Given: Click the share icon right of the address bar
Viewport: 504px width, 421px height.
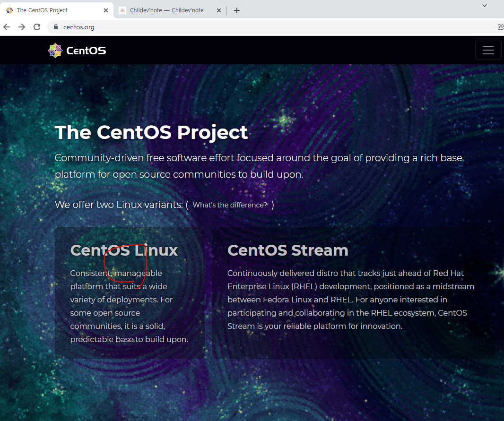Looking at the screenshot, I should 501,27.
